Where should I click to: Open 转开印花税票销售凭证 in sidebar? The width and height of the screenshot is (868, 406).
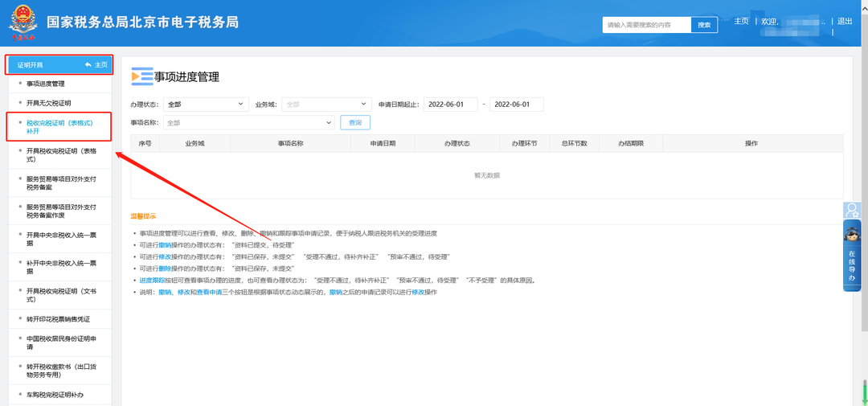[58, 320]
